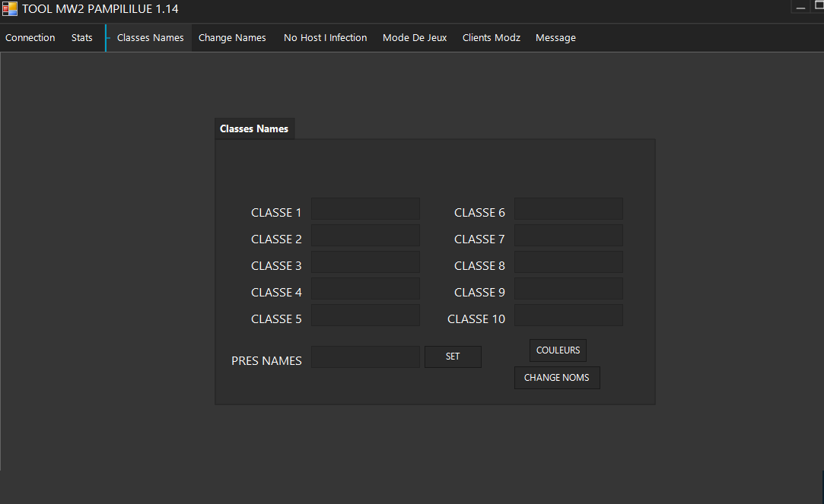Click the PRES NAMES input field
Image resolution: width=824 pixels, height=504 pixels.
click(365, 357)
